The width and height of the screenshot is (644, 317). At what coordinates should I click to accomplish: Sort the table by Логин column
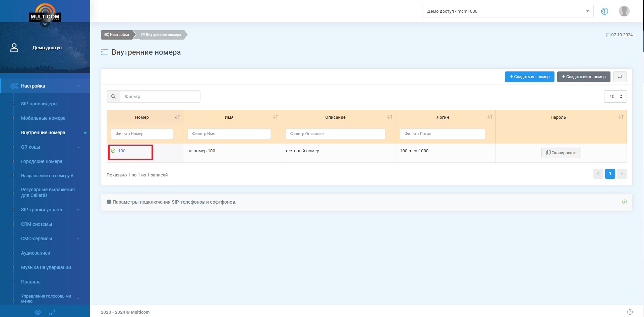490,117
